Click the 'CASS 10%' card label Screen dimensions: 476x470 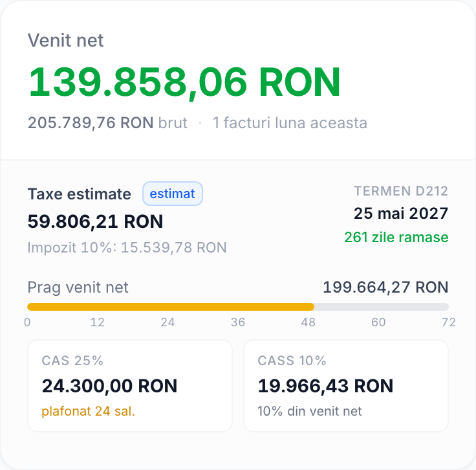coord(292,361)
